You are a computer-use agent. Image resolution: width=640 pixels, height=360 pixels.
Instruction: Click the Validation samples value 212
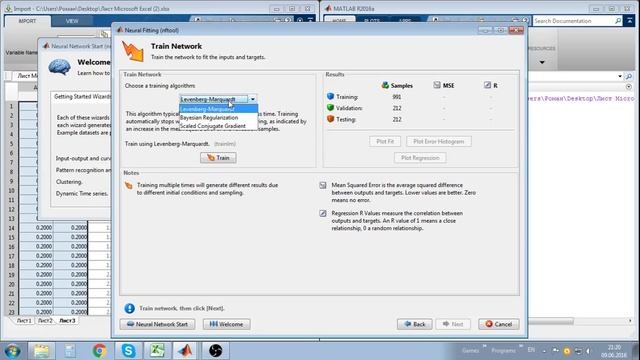397,108
